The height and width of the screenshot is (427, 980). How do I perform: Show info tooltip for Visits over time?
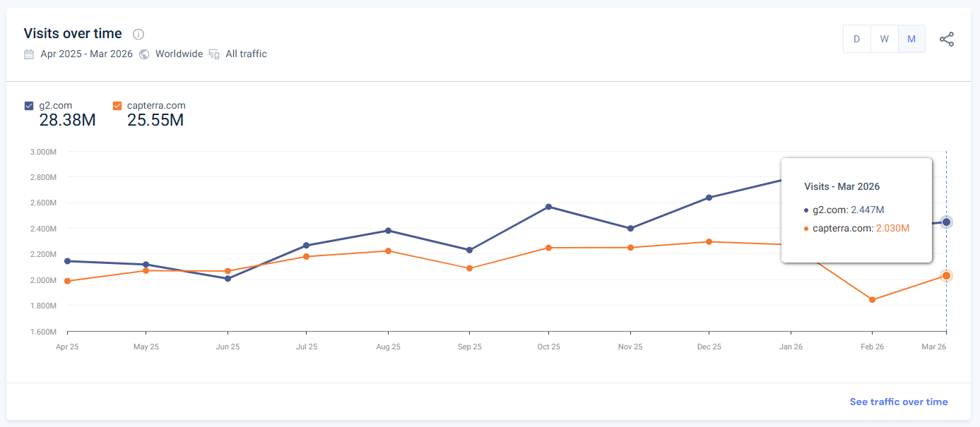[x=138, y=34]
